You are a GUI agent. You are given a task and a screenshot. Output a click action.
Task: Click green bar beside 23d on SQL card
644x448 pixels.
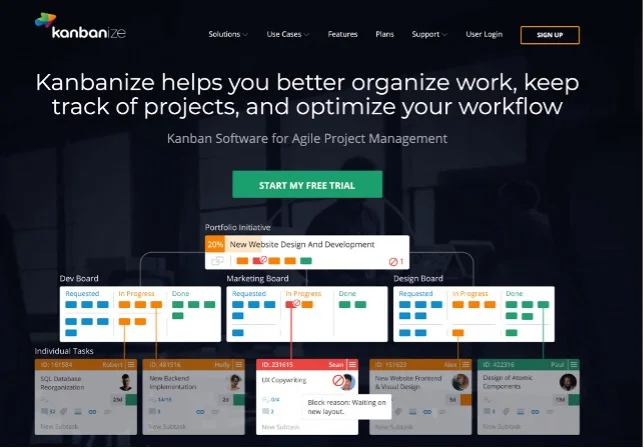(x=131, y=400)
